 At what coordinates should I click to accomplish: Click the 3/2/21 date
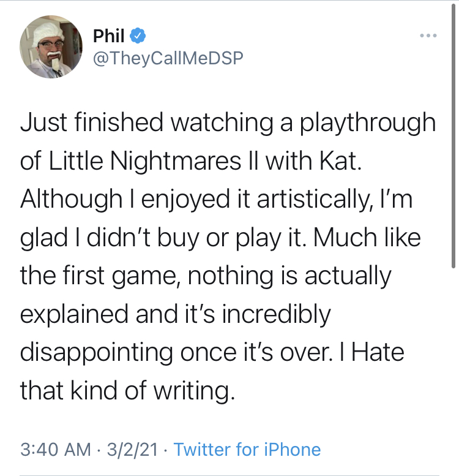coord(132,449)
